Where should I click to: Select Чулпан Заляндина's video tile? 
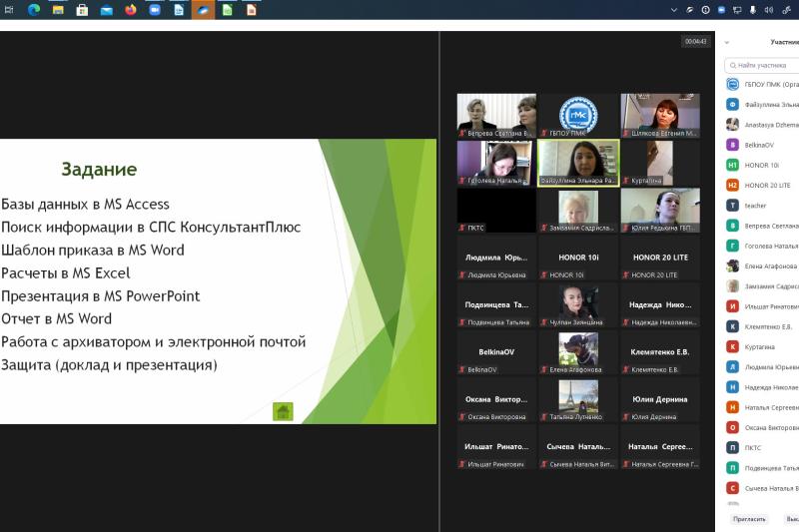click(578, 305)
